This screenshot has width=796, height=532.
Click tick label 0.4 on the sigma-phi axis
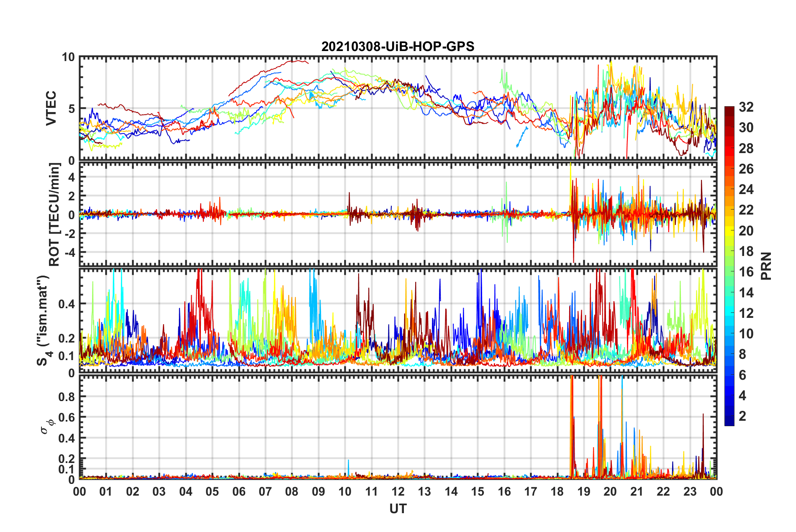pos(67,438)
